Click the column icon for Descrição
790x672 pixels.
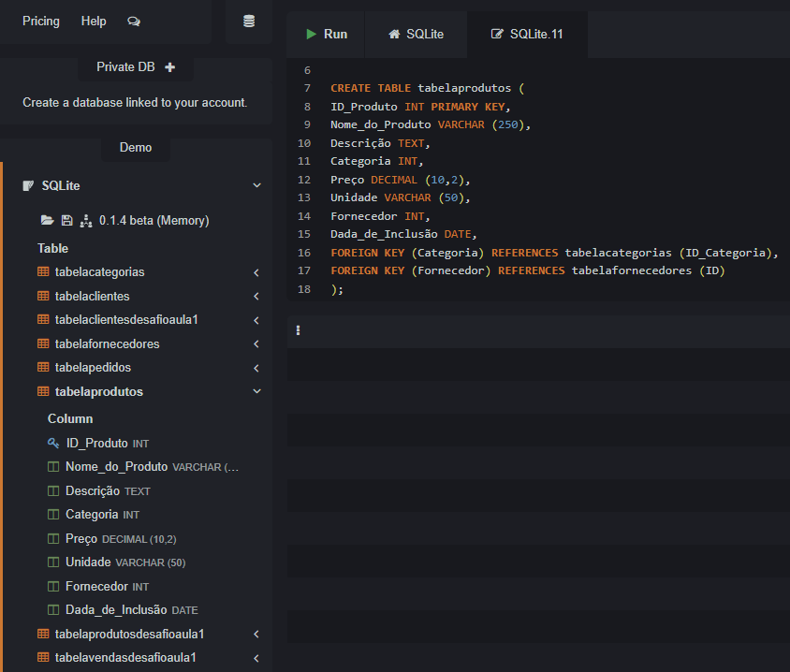[x=53, y=491]
